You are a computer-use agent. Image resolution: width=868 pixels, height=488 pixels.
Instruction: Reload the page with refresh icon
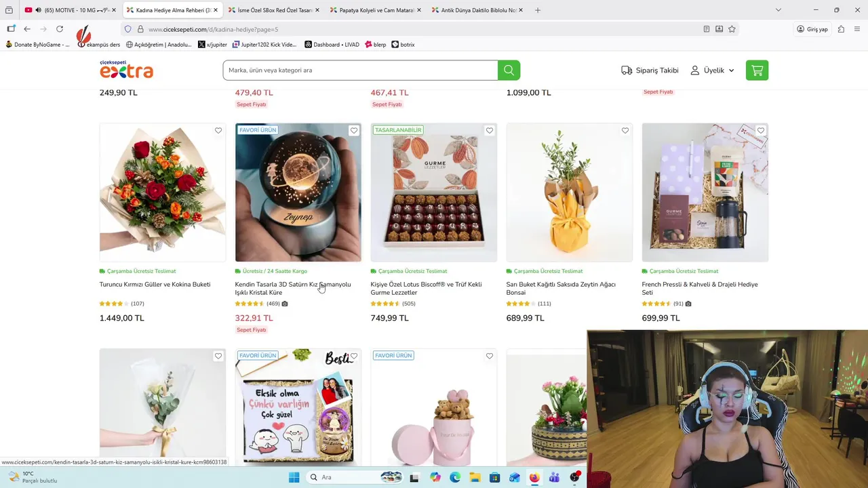tap(60, 29)
